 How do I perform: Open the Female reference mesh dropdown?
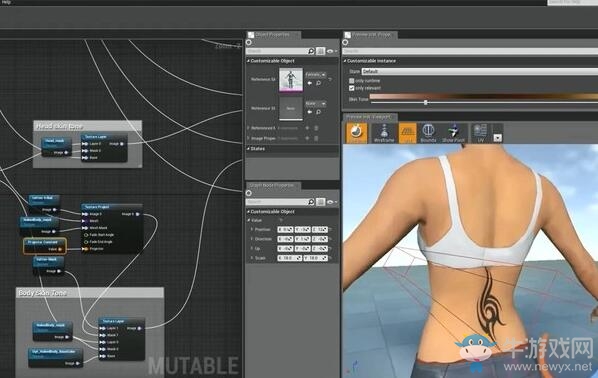(315, 75)
